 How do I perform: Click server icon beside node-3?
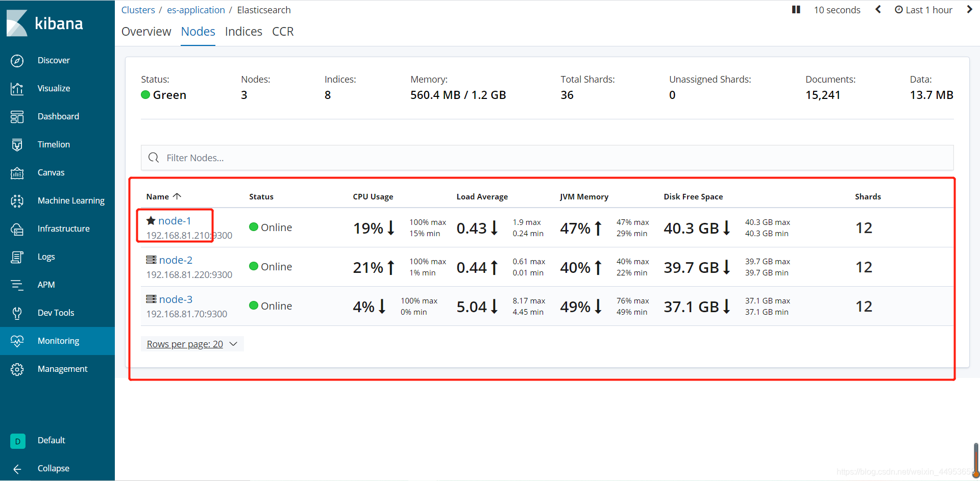pyautogui.click(x=151, y=299)
